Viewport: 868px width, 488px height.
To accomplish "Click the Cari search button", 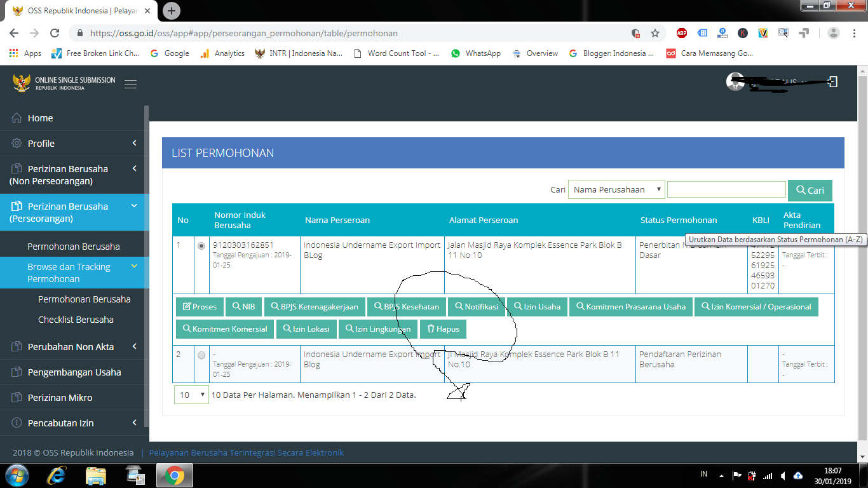I will 810,189.
